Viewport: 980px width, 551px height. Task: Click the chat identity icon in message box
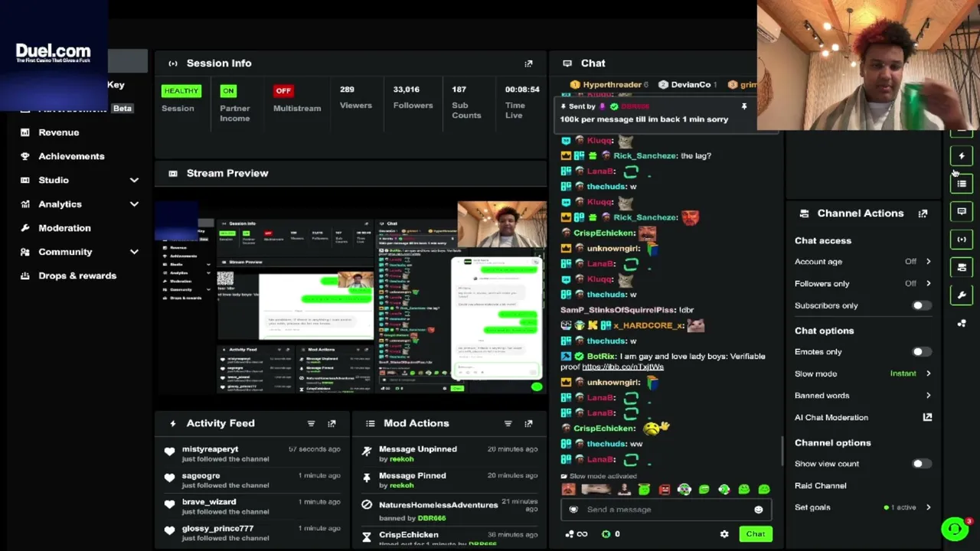coord(573,510)
